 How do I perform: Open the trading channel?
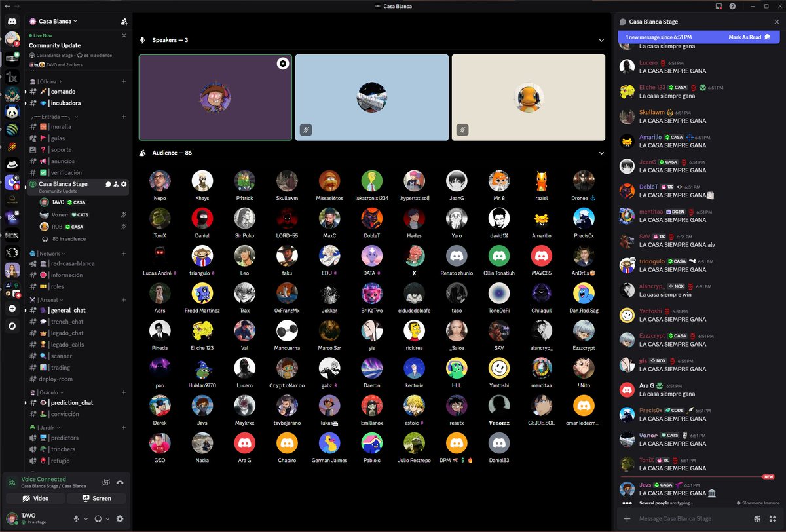pos(78,368)
